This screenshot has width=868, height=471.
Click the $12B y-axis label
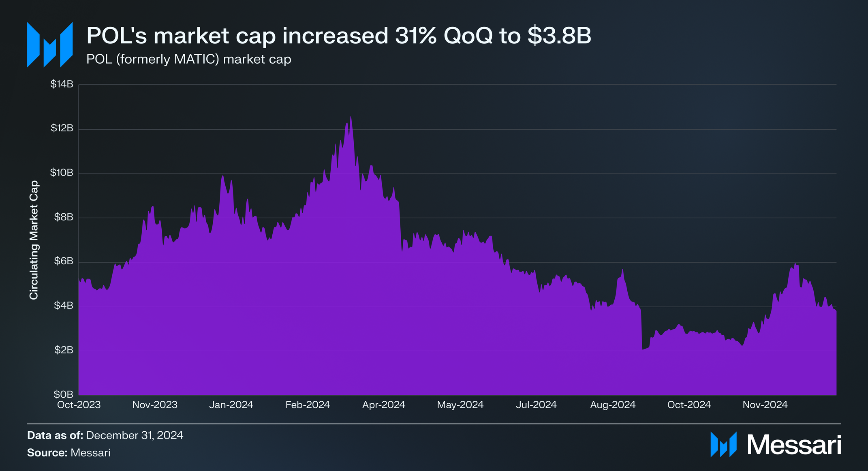pos(62,128)
